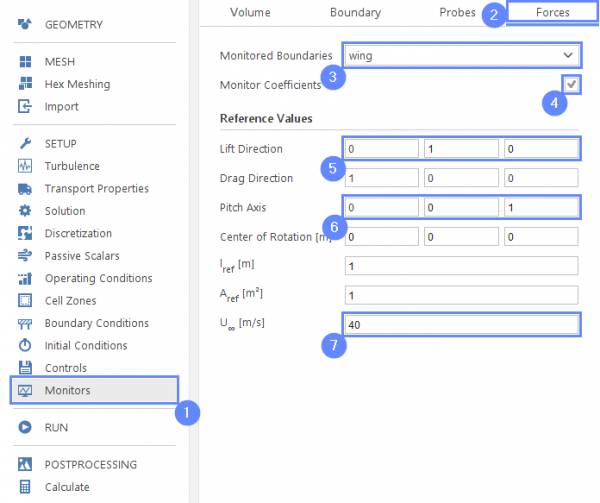The height and width of the screenshot is (503, 600).
Task: Click the Solution gear icon
Action: [x=25, y=211]
